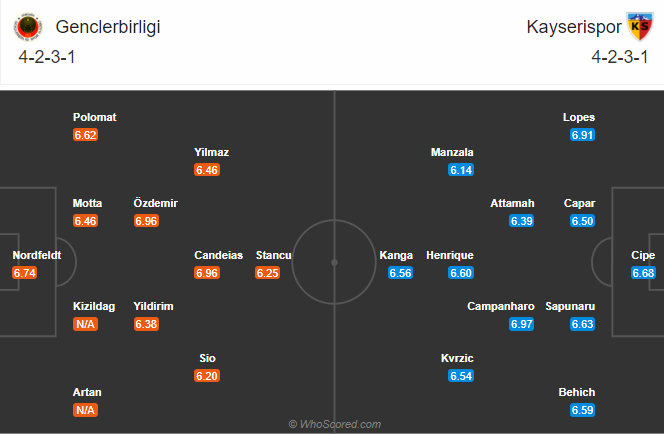Select Lopes's 6.91 rating badge

coord(582,135)
